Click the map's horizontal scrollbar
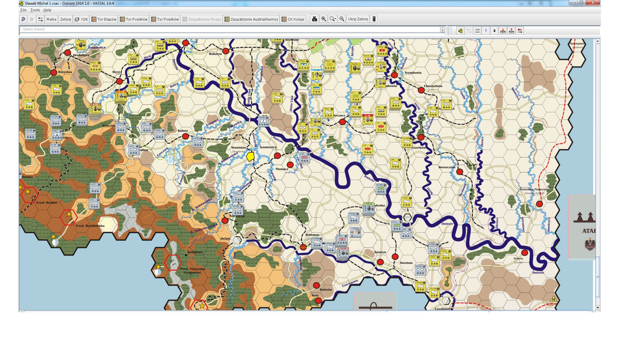This screenshot has height=358, width=644. 307,312
